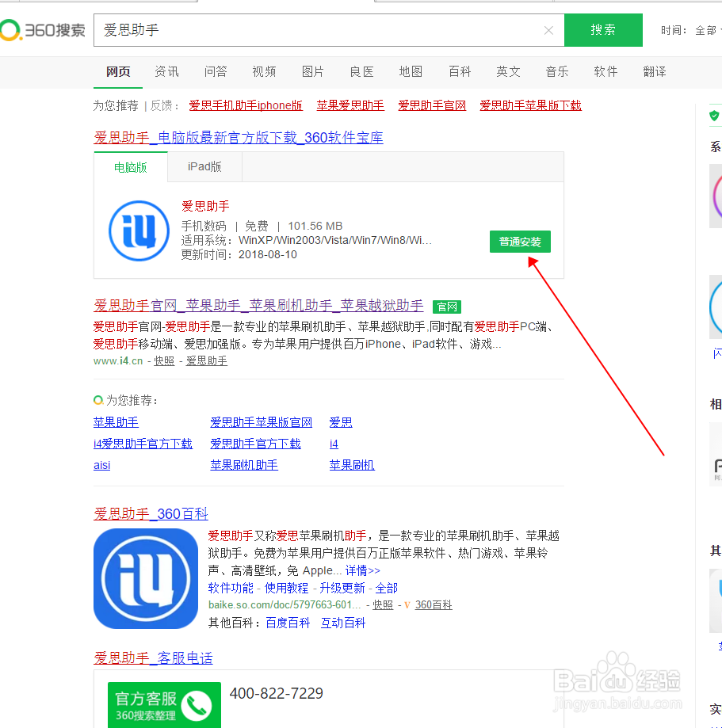Click recommended link i4爱思助手官方下载
The width and height of the screenshot is (722, 728).
[x=143, y=444]
